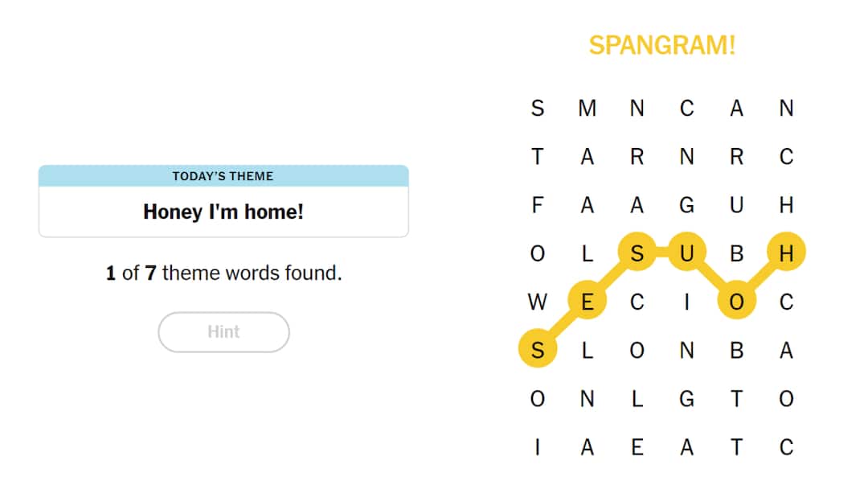The height and width of the screenshot is (489, 868).
Task: Click the SPANGRAM! heading above the grid
Action: click(662, 46)
